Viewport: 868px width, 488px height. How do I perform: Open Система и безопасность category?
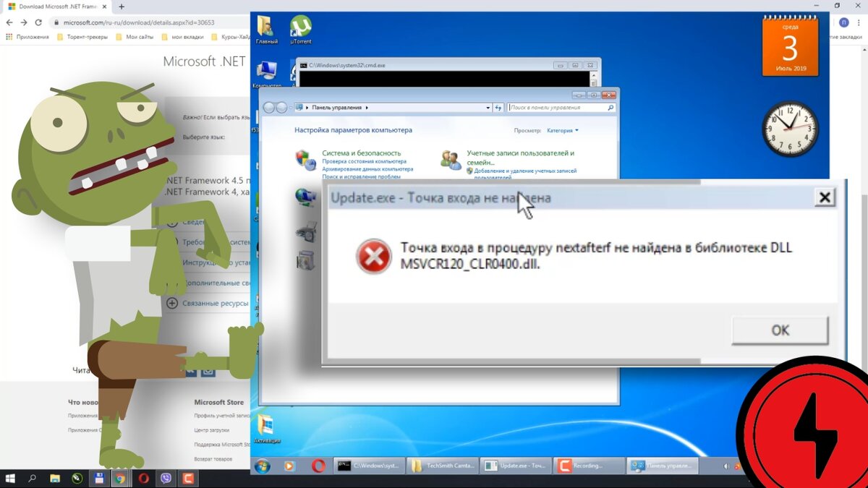pos(361,153)
